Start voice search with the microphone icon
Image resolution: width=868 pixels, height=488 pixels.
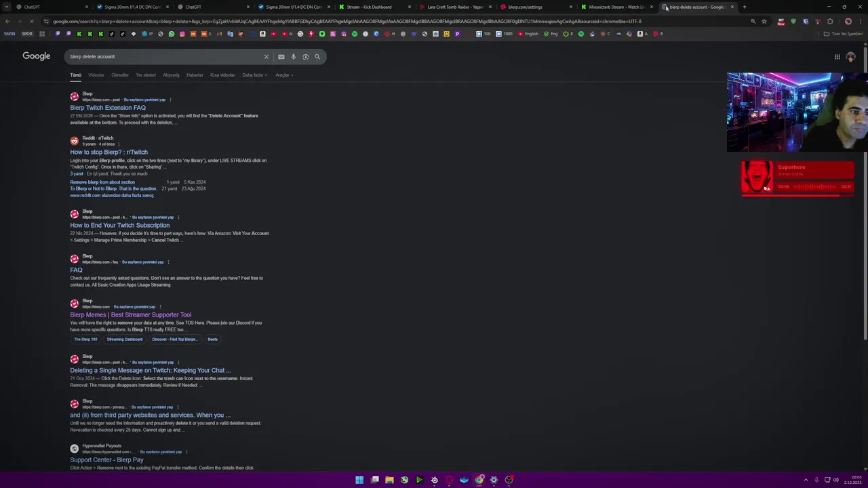[293, 57]
